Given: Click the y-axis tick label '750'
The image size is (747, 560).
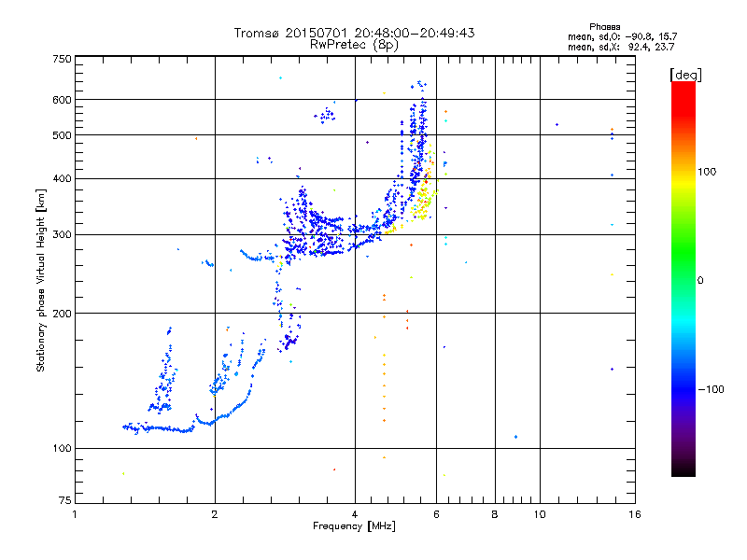Looking at the screenshot, I should pyautogui.click(x=61, y=59).
